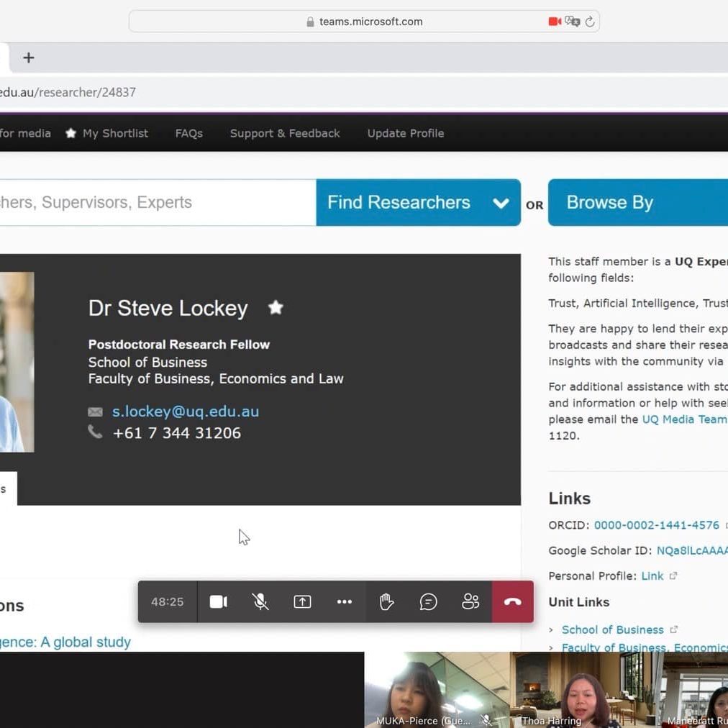The height and width of the screenshot is (728, 728).
Task: Show the participants list
Action: 470,601
